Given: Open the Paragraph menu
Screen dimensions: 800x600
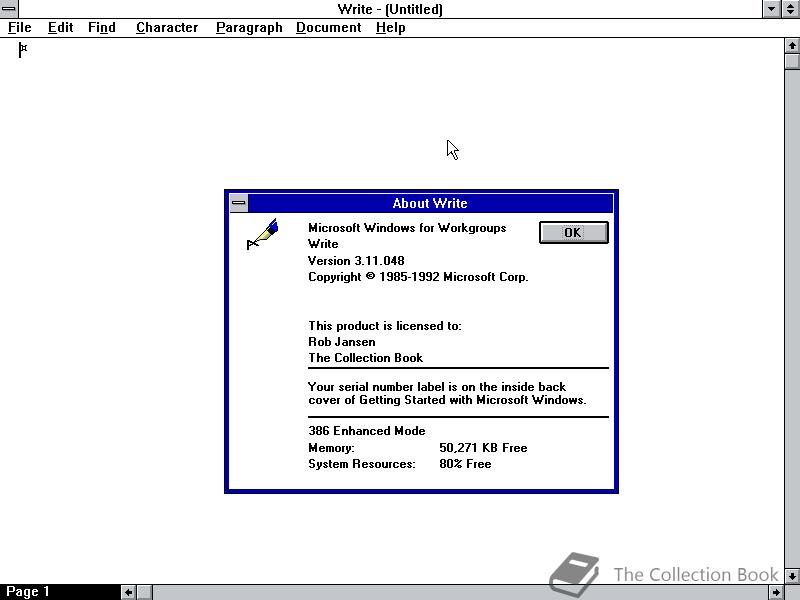Looking at the screenshot, I should pyautogui.click(x=249, y=28).
